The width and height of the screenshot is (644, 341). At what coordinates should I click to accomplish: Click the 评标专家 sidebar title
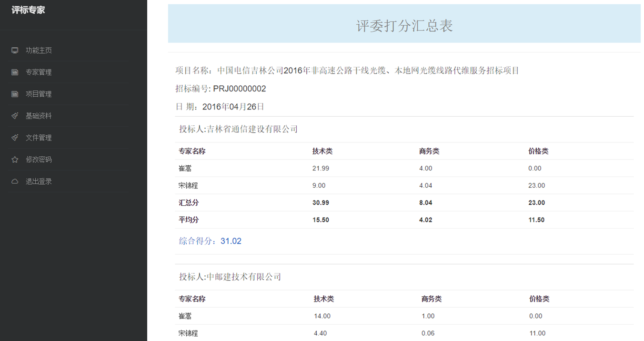click(29, 10)
